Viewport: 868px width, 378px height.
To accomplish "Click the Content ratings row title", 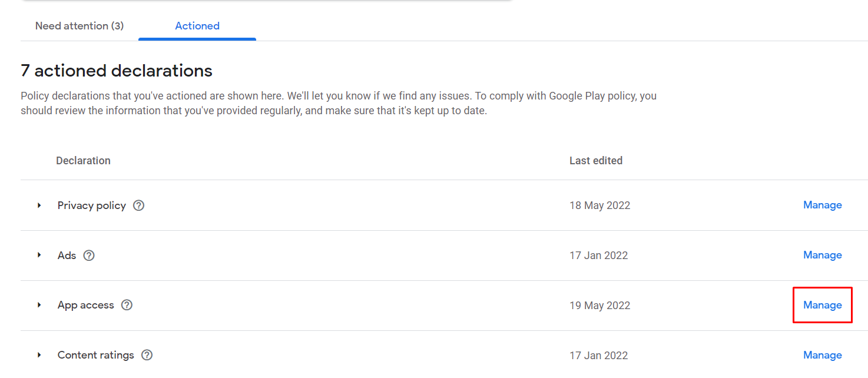I will 96,355.
